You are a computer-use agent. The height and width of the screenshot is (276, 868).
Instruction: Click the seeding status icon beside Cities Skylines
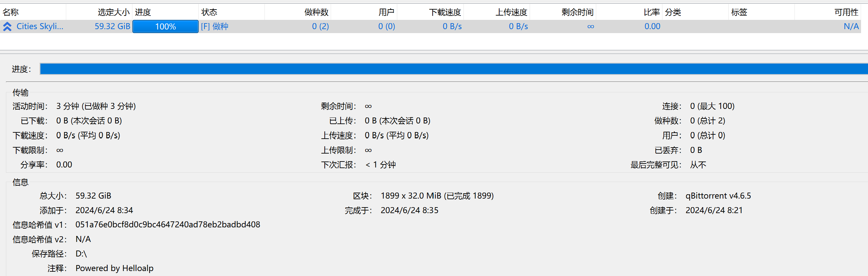[x=7, y=26]
